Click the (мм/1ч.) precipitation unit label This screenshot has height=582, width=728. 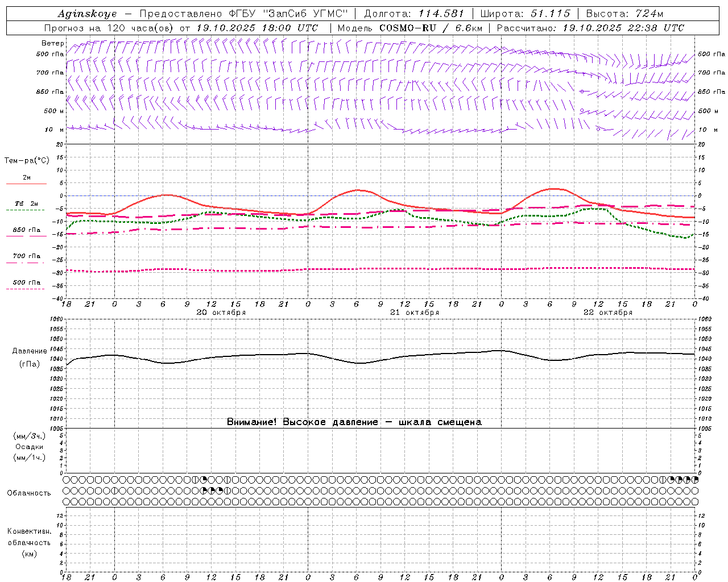pyautogui.click(x=30, y=458)
